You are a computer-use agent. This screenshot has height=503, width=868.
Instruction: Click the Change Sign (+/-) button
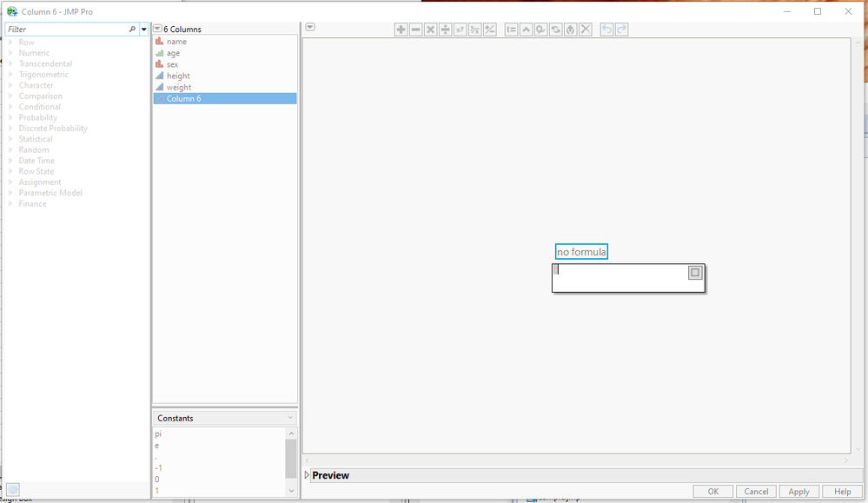(490, 30)
